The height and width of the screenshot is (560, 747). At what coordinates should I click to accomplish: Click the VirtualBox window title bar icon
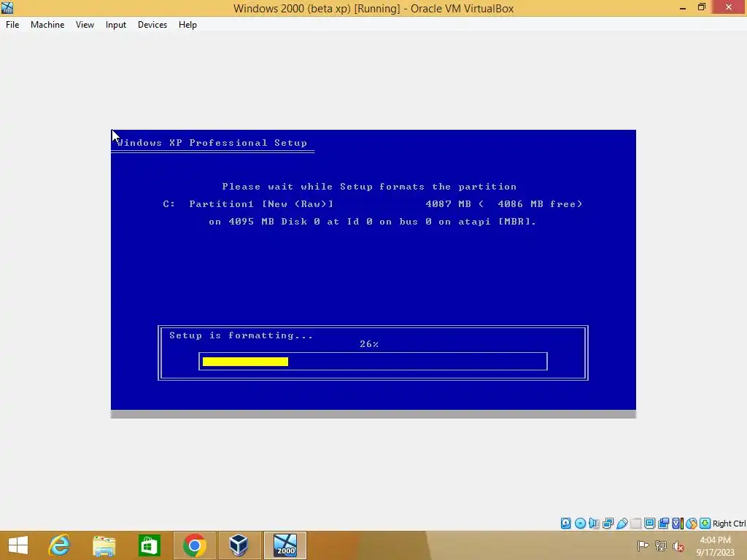pyautogui.click(x=7, y=7)
